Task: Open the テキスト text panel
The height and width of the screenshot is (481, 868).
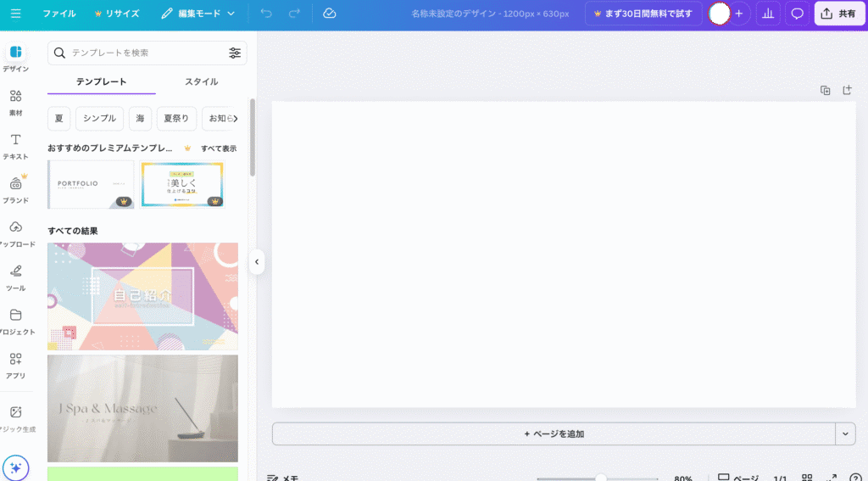Action: click(x=15, y=146)
